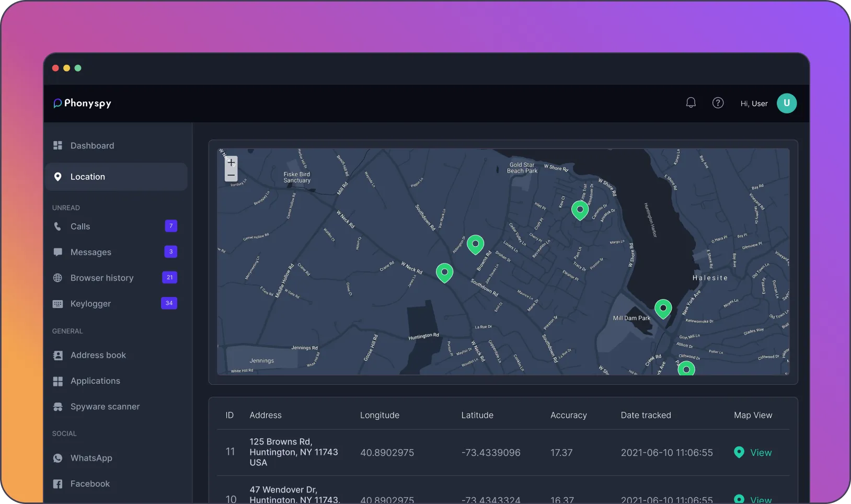The height and width of the screenshot is (504, 851).
Task: Click the Messages unread badge showing 3
Action: pyautogui.click(x=170, y=251)
